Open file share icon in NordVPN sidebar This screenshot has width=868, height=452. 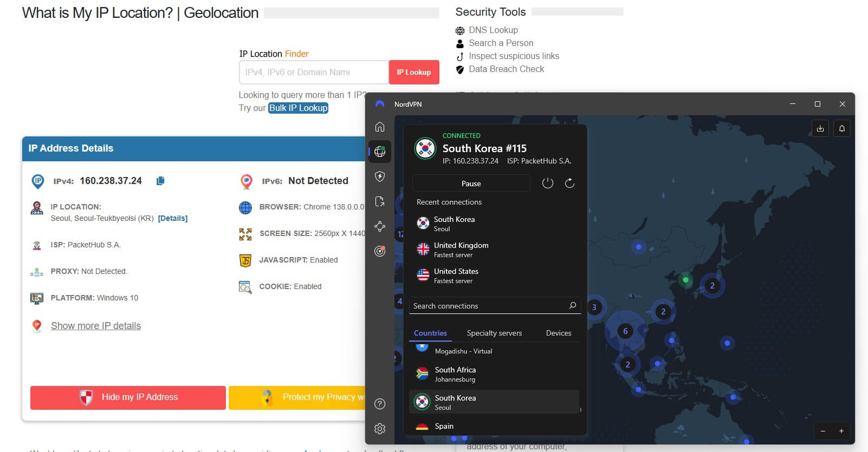[x=380, y=201]
